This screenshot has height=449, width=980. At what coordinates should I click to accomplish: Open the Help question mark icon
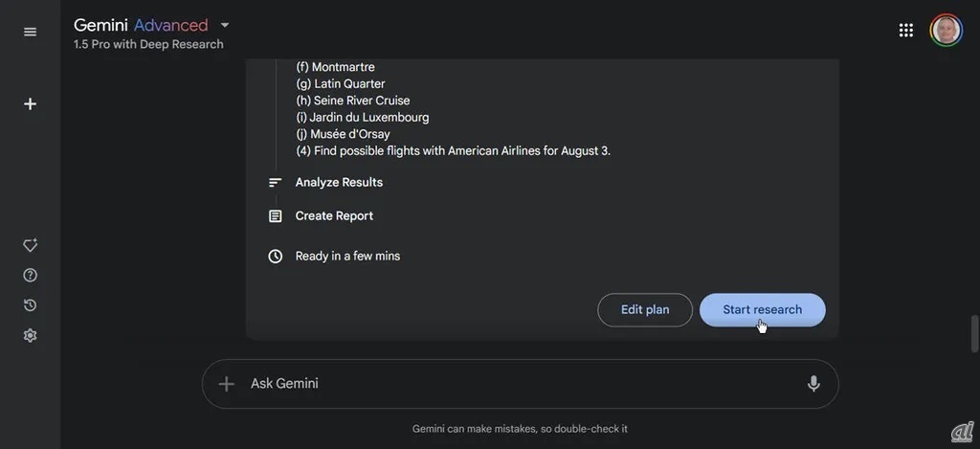click(30, 275)
